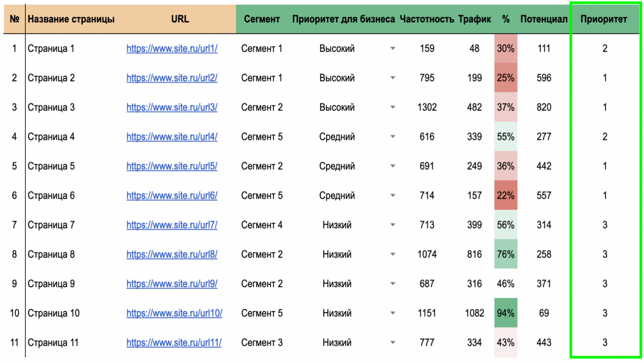Click the 94% colored percentage cell
The width and height of the screenshot is (644, 363).
pos(505,313)
